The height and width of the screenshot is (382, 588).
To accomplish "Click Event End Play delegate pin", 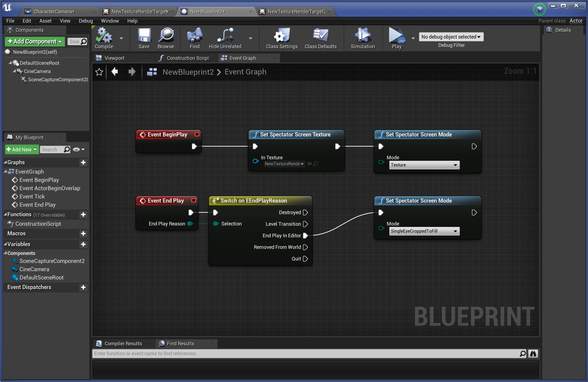I will pos(194,200).
